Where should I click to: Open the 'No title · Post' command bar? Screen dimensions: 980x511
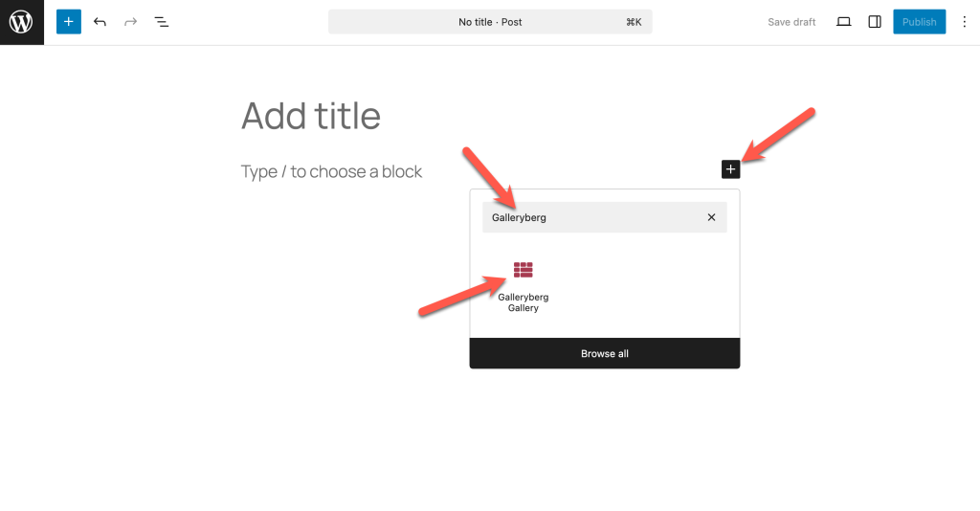[x=490, y=22]
